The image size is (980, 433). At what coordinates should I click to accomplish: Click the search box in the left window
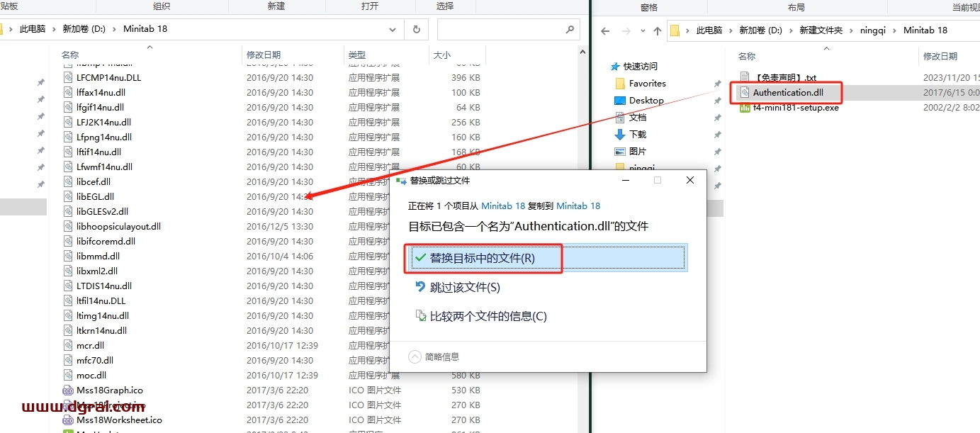tap(508, 30)
